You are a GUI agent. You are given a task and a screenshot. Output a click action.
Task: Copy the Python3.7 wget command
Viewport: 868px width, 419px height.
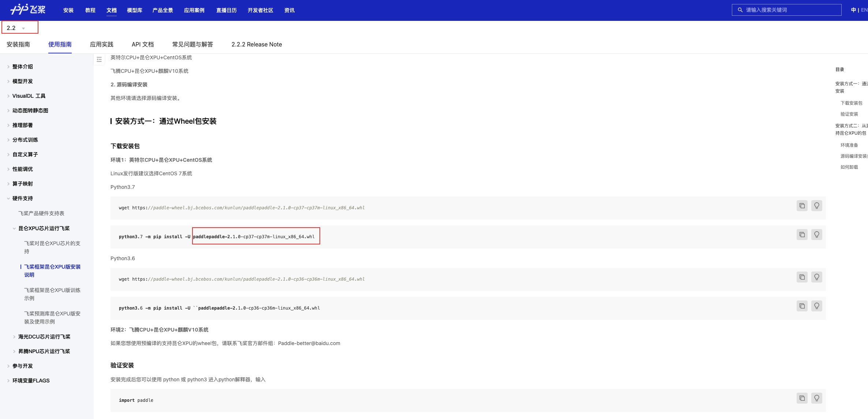802,206
